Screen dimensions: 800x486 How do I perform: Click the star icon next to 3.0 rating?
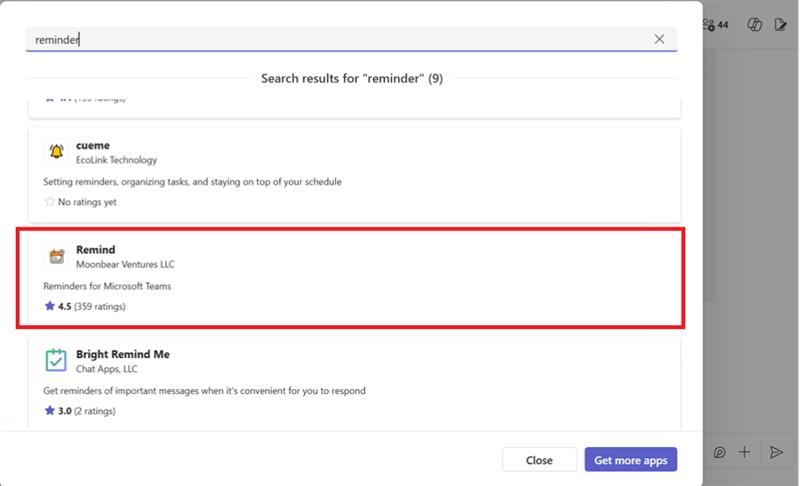(x=49, y=411)
